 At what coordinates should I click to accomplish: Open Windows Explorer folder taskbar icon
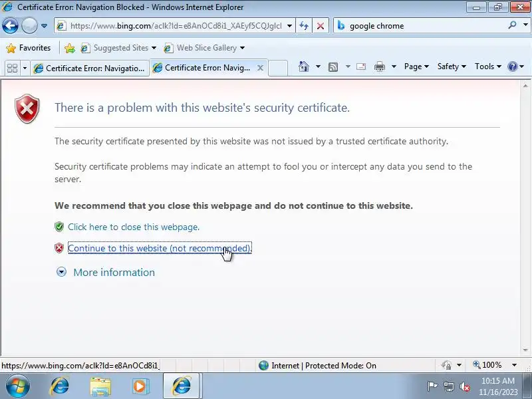100,387
